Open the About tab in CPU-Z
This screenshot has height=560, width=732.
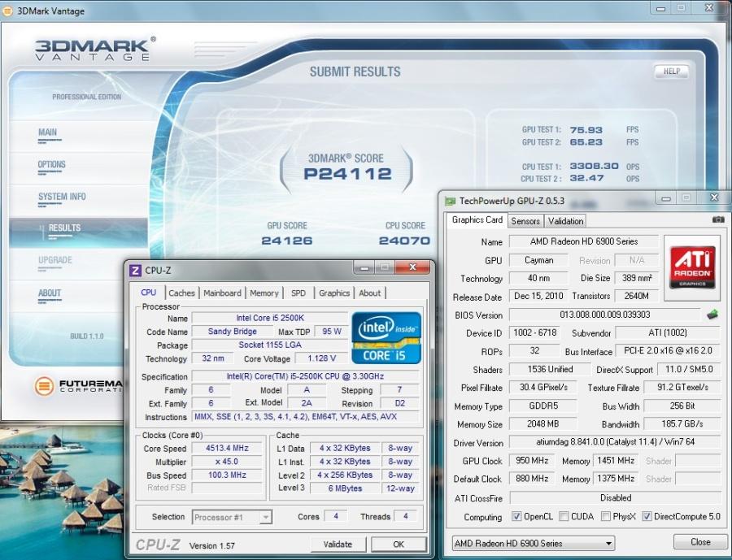click(370, 293)
